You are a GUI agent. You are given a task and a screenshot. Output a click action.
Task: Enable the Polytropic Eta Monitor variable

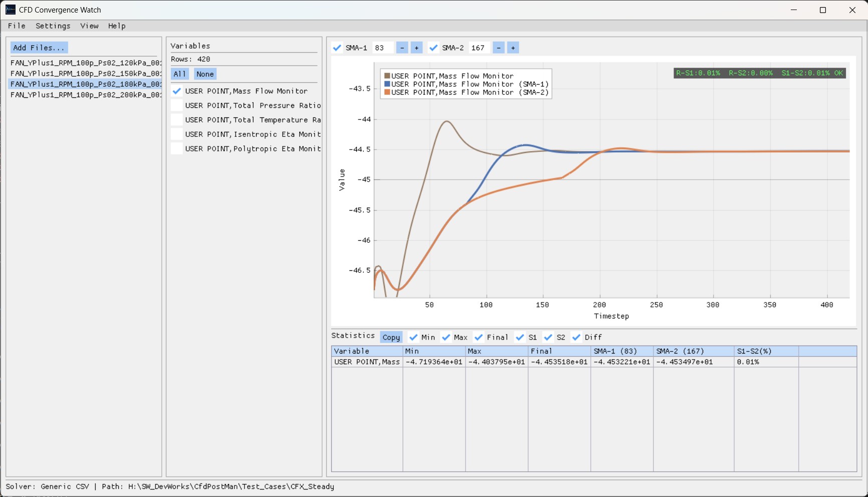pyautogui.click(x=177, y=148)
